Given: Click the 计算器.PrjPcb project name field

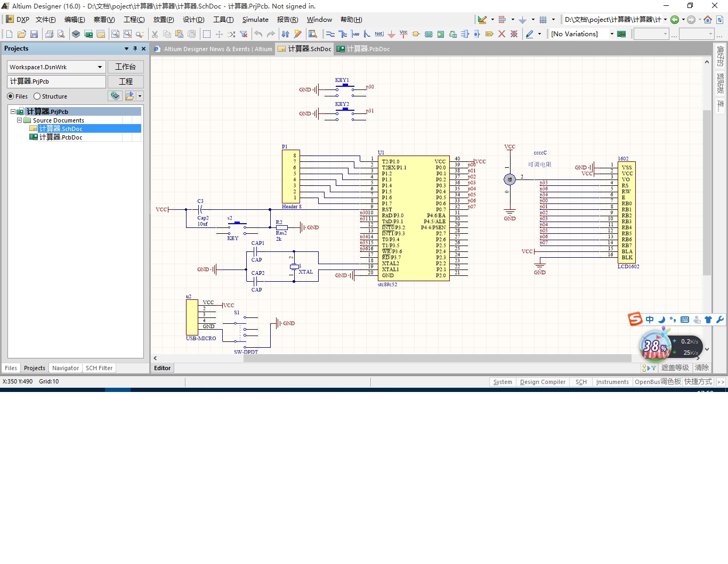Looking at the screenshot, I should 56,81.
